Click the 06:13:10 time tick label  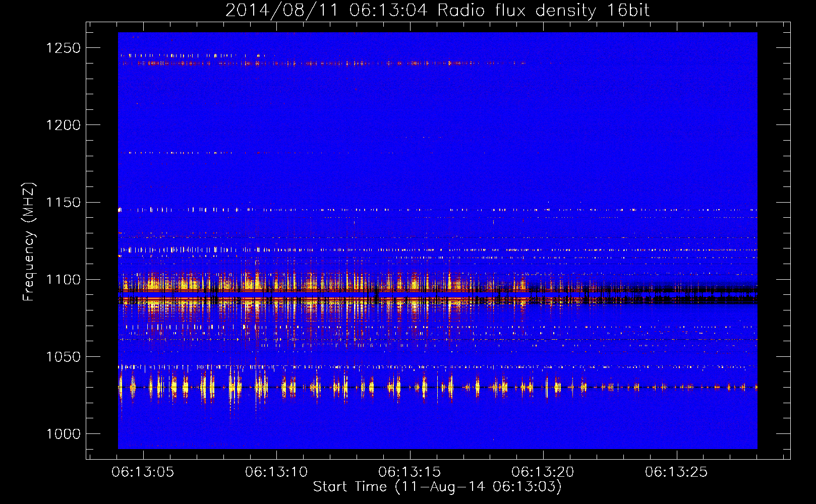pyautogui.click(x=276, y=472)
